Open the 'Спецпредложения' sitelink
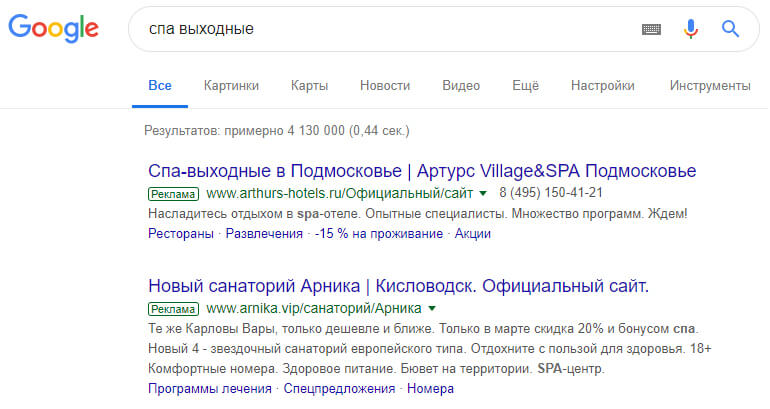The image size is (770, 409). pyautogui.click(x=339, y=389)
